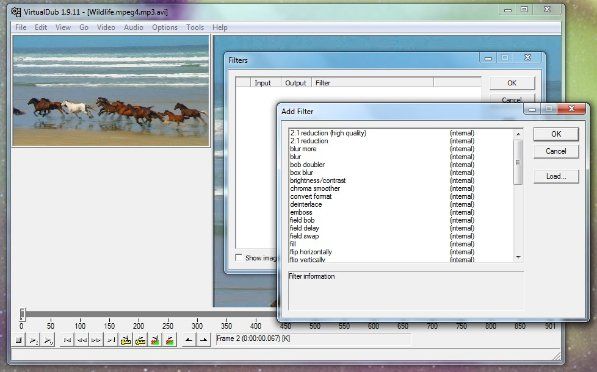The image size is (597, 372).
Task: Jump to the end of the video
Action: point(111,340)
